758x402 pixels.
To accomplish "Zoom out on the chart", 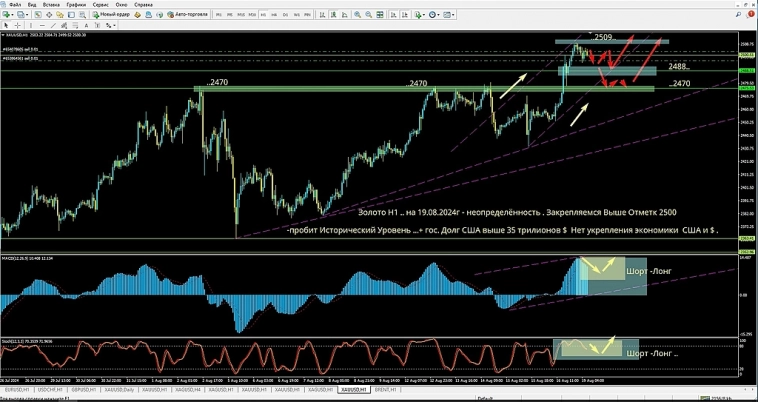I will (x=369, y=14).
